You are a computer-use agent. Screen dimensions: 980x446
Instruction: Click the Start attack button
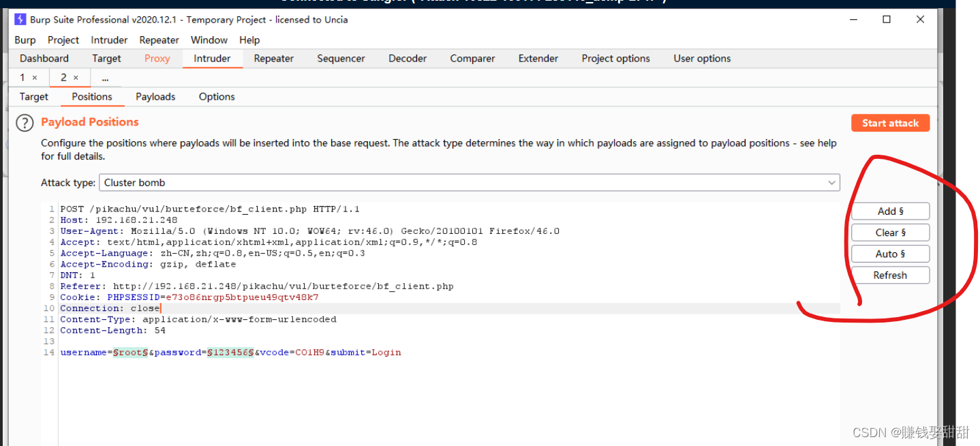click(890, 123)
